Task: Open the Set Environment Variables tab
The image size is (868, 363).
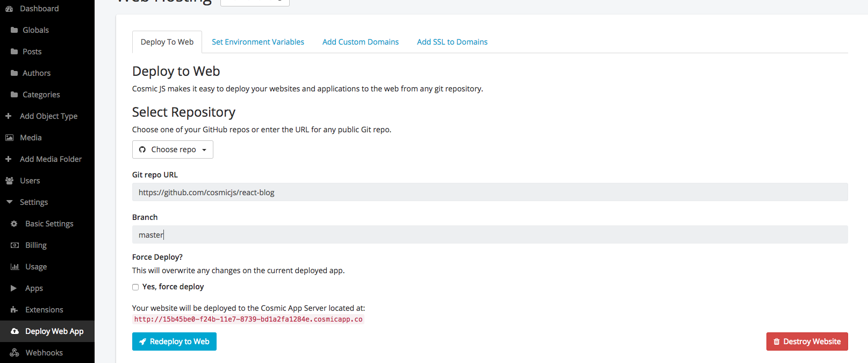Action: click(x=258, y=42)
